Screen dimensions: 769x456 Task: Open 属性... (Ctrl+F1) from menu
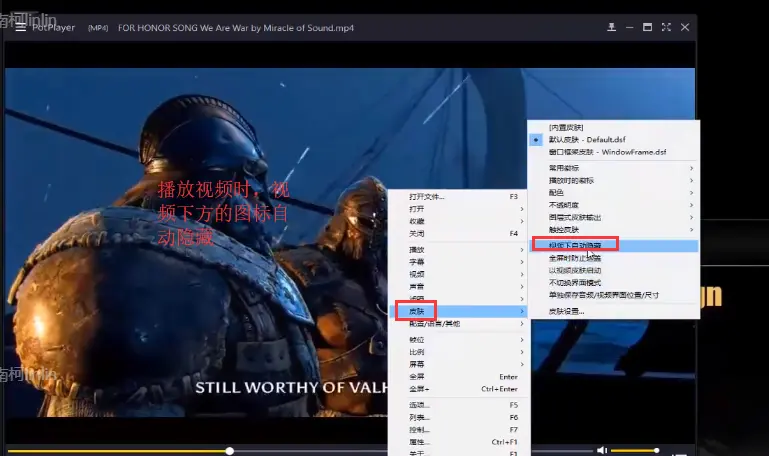pos(458,442)
